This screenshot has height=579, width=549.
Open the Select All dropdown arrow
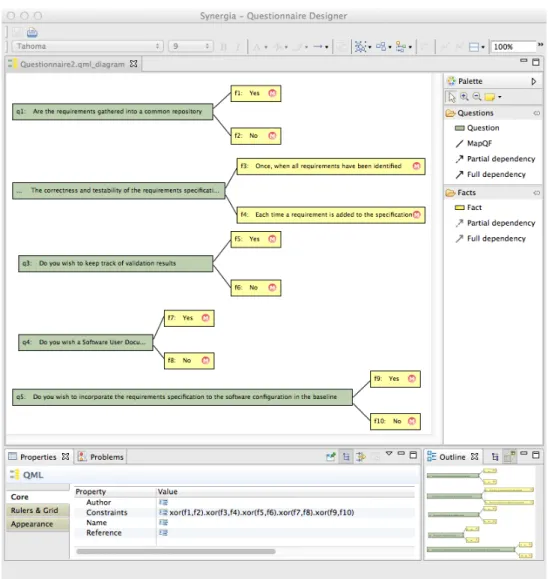(370, 47)
